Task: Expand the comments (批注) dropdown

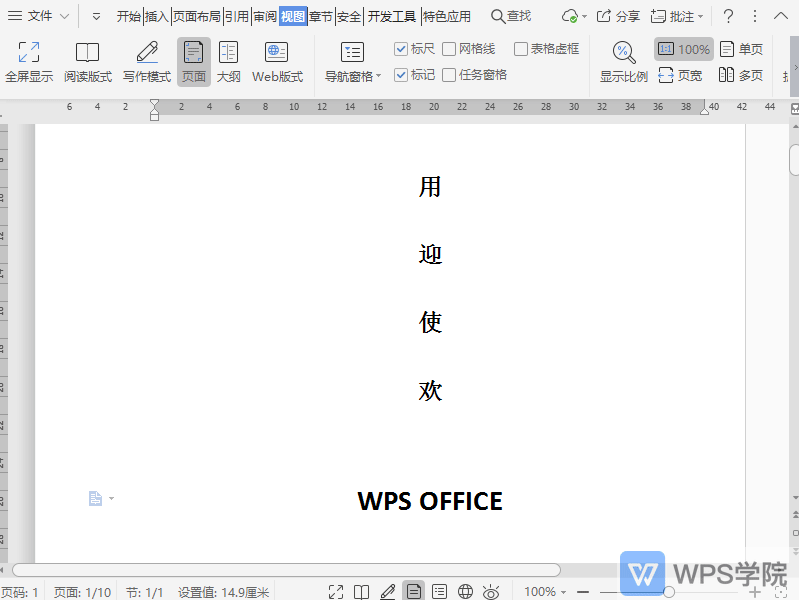Action: [701, 16]
